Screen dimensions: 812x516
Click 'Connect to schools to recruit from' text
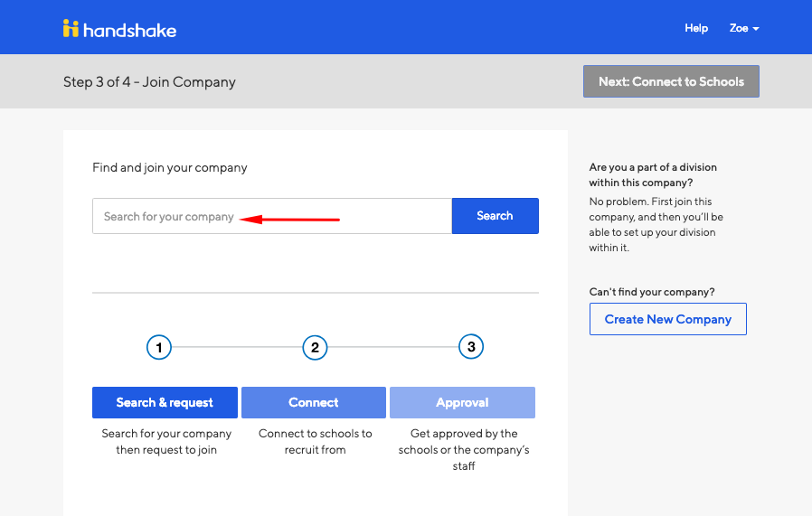(315, 442)
